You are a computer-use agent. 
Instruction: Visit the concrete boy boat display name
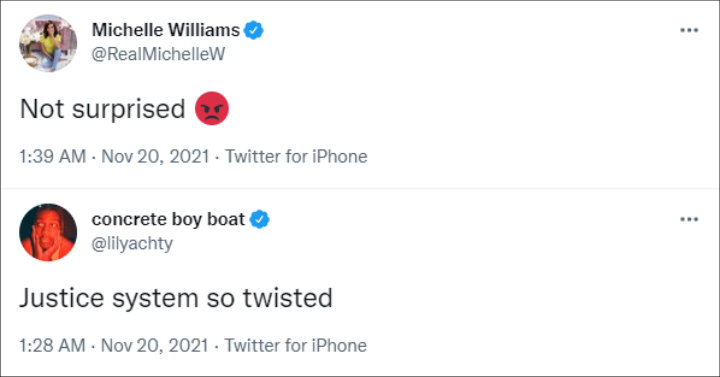click(168, 219)
